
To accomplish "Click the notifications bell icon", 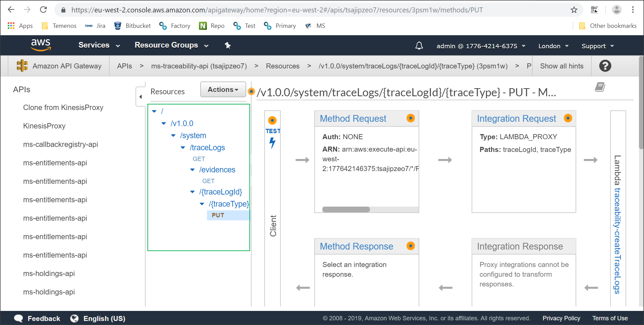I will click(x=419, y=46).
